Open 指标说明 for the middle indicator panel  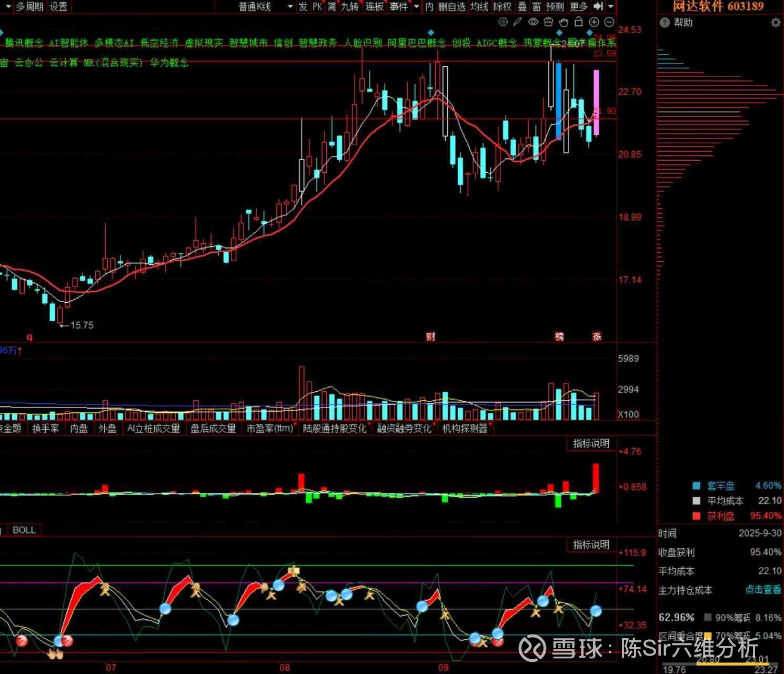591,443
